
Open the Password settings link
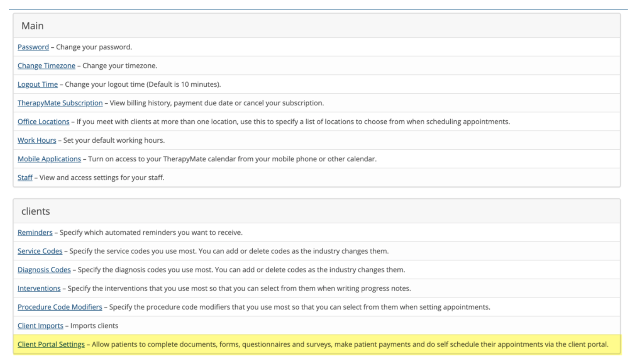[x=33, y=47]
